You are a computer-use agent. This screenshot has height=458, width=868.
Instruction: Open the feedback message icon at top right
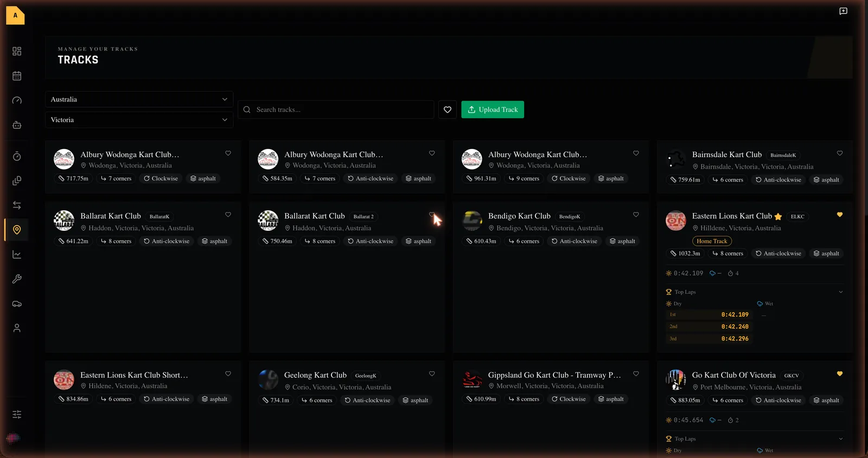(x=843, y=11)
